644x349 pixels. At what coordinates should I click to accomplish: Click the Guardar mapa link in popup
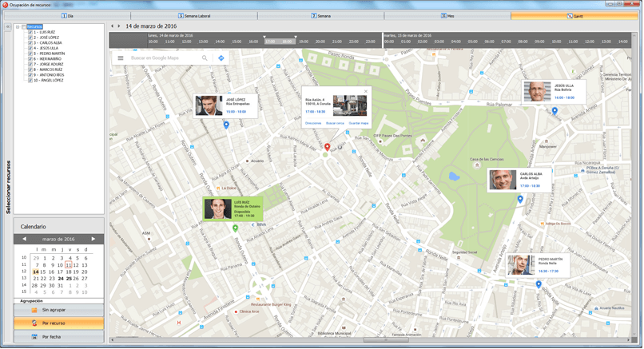tap(359, 123)
